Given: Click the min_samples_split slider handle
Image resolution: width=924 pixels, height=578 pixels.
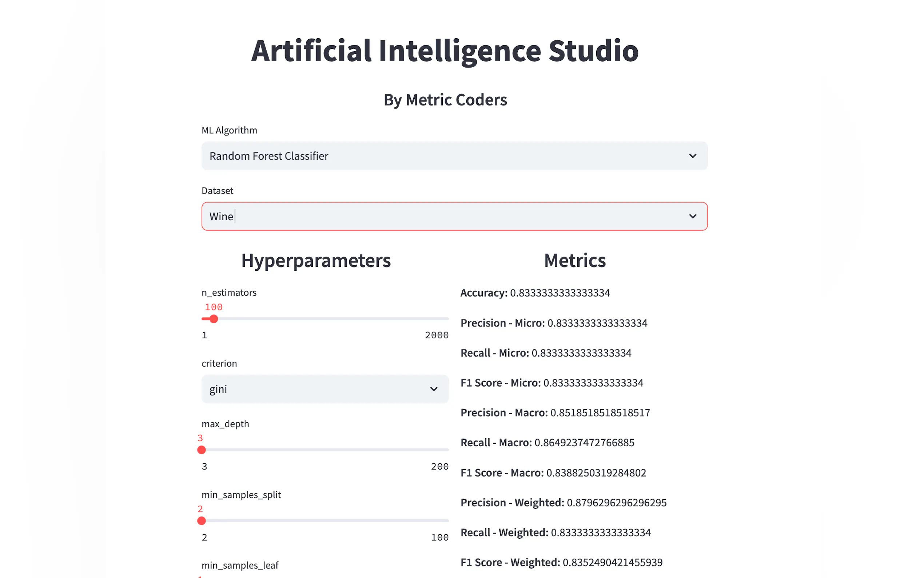Looking at the screenshot, I should (202, 520).
